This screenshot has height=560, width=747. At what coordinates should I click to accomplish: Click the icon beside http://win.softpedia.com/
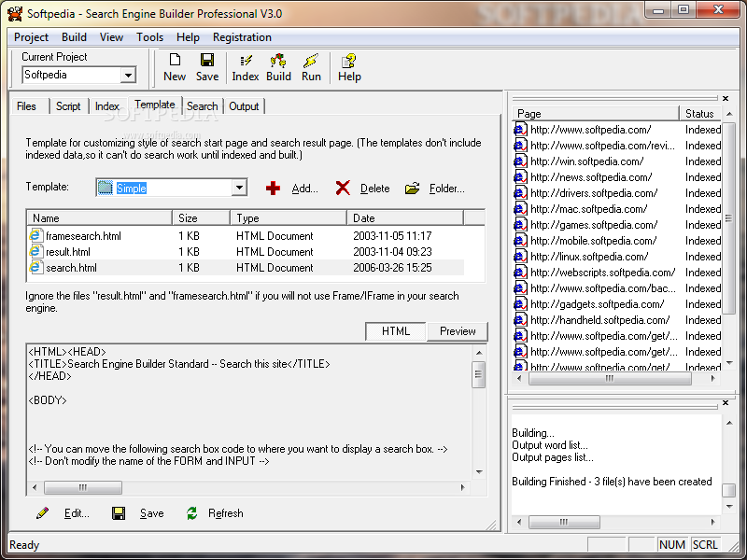(x=520, y=161)
